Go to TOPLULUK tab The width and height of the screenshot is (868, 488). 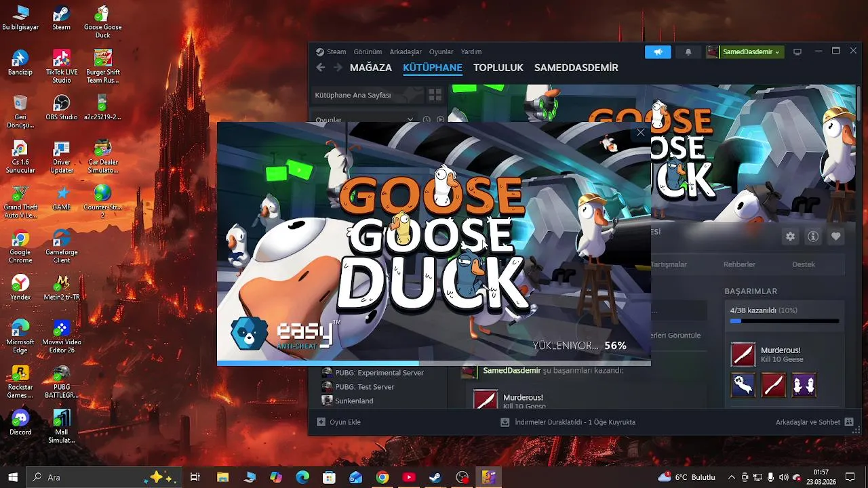[x=498, y=68]
